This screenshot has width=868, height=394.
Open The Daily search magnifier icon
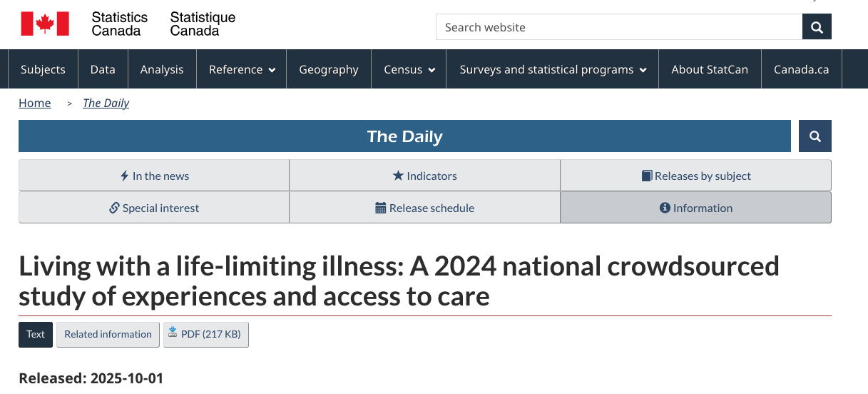(x=815, y=136)
